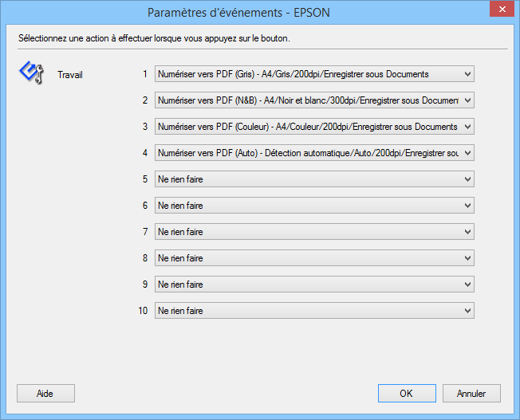This screenshot has width=520, height=420.
Task: Click the arrow of job 1 combo box
Action: click(x=467, y=74)
